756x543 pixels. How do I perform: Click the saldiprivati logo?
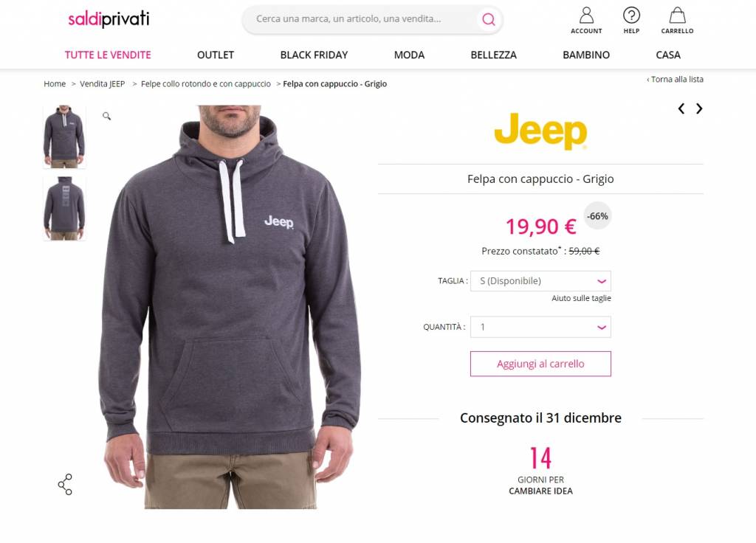tap(109, 19)
